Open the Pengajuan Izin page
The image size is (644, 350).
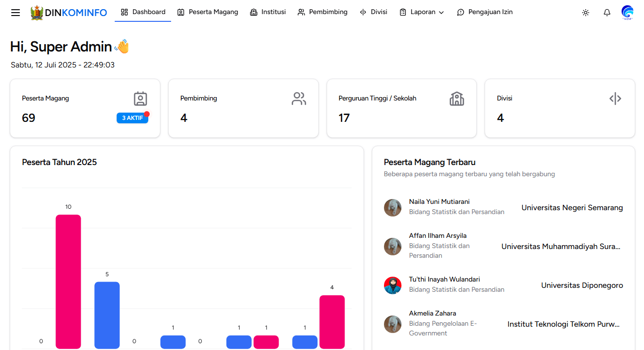[x=485, y=12]
